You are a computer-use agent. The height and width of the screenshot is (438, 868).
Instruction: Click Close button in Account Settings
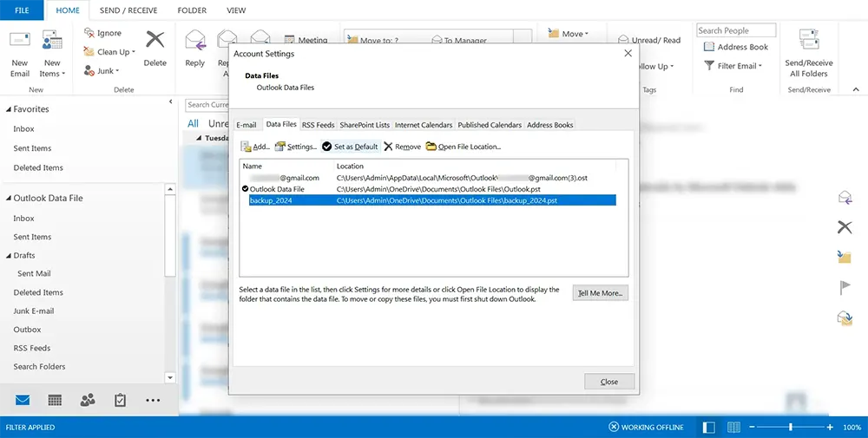609,382
